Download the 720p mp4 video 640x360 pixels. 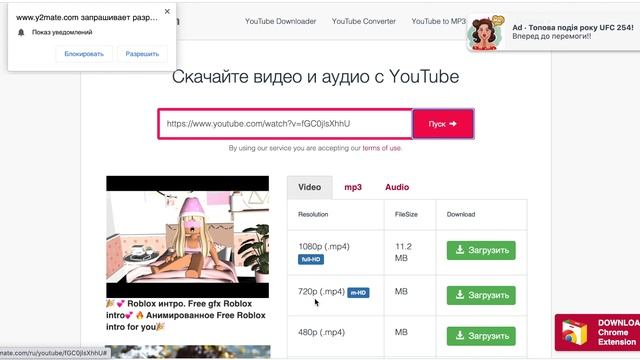pyautogui.click(x=481, y=295)
